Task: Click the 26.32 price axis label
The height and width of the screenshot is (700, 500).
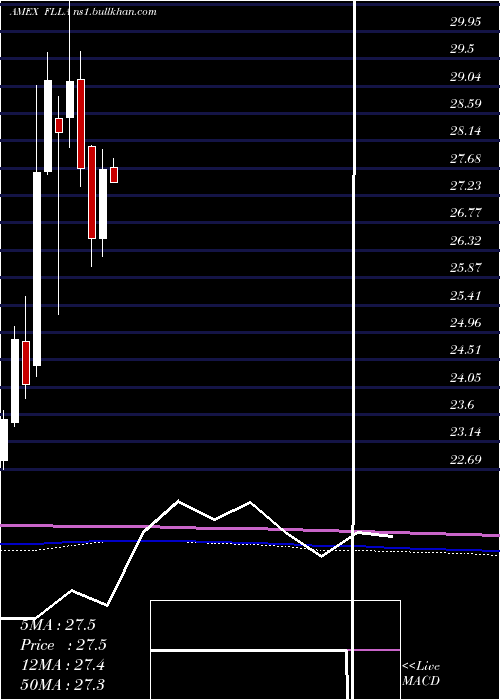Action: pos(465,241)
